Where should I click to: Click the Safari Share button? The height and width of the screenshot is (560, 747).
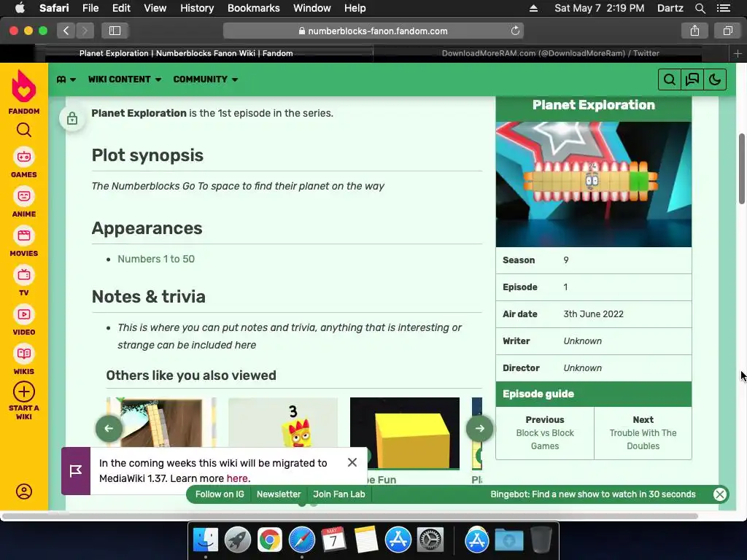(694, 31)
